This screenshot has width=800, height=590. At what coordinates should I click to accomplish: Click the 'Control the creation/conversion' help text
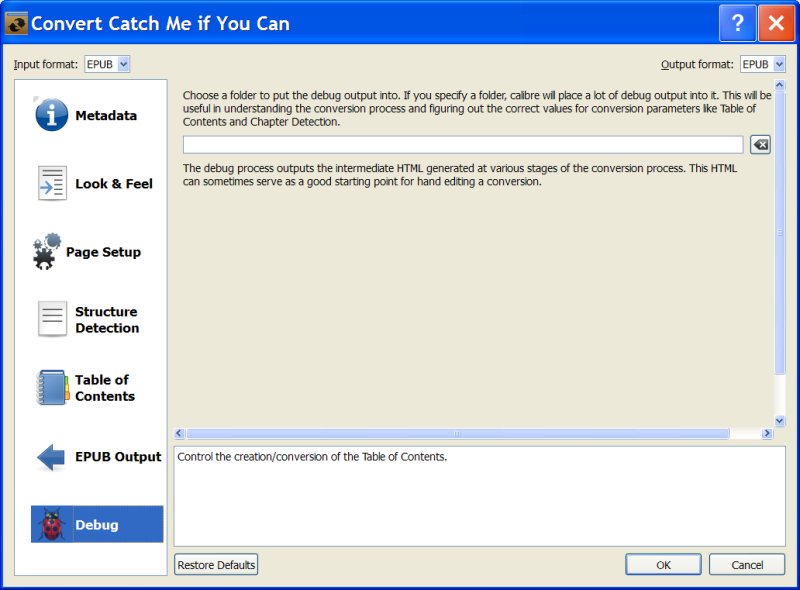click(x=312, y=457)
